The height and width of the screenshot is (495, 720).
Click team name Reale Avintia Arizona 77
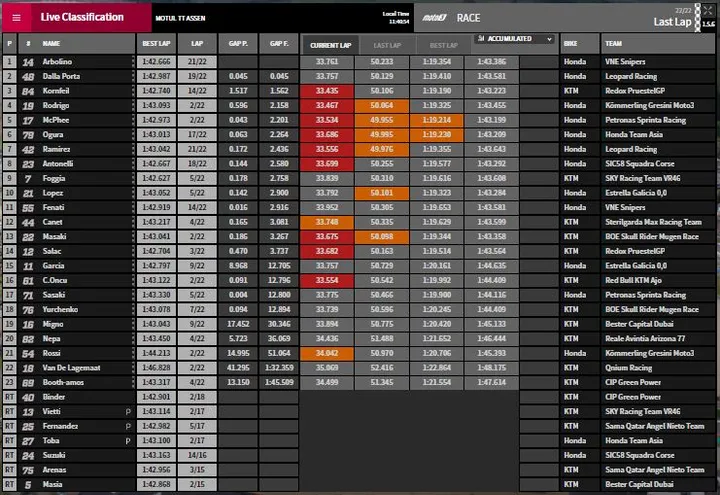coord(645,338)
